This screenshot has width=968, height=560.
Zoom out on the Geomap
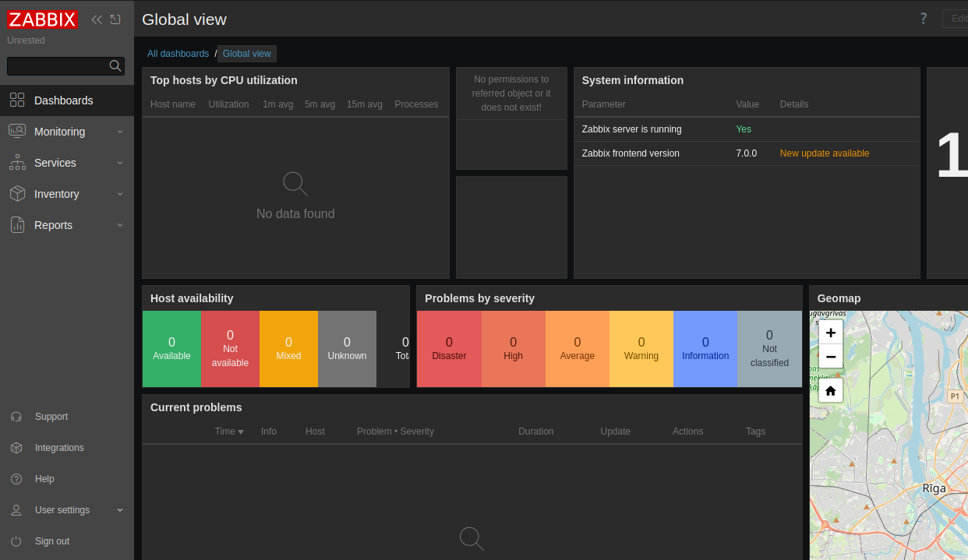point(830,357)
